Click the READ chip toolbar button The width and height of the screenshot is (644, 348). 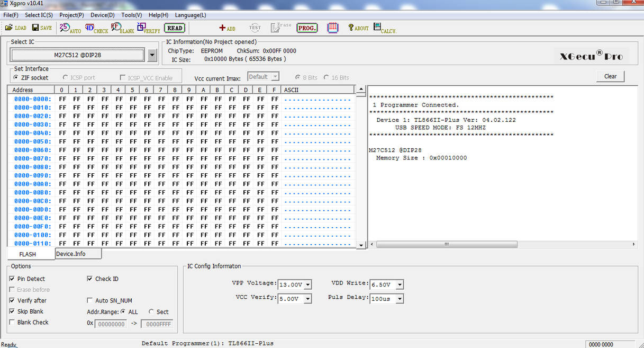(175, 28)
